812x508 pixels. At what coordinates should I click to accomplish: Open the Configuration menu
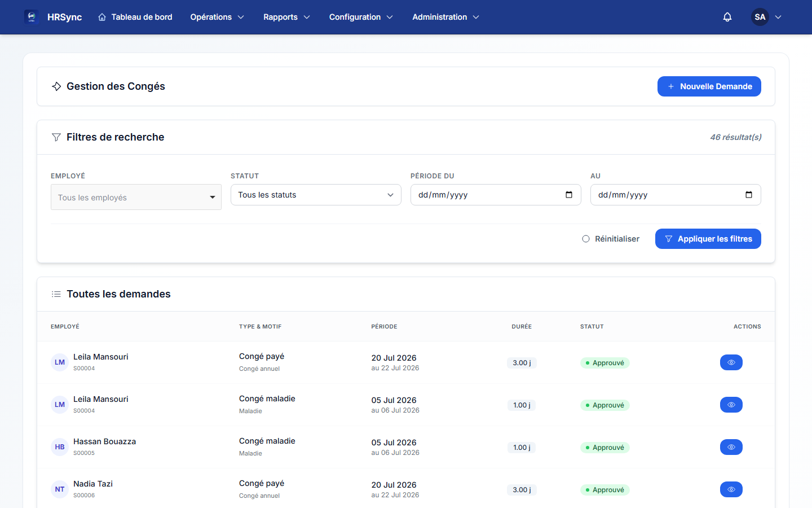[361, 17]
